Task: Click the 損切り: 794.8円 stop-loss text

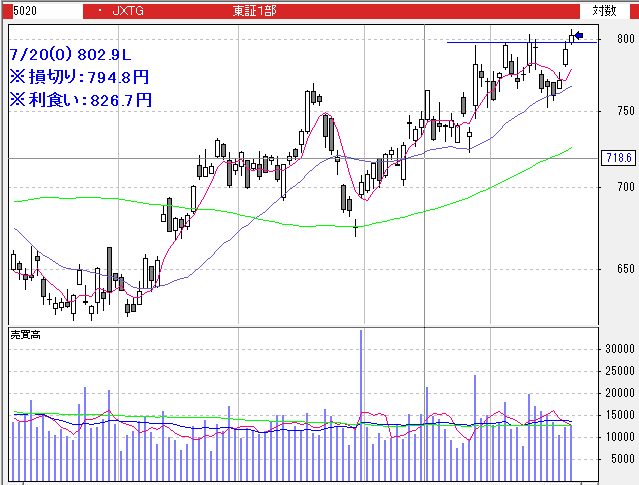Action: [x=79, y=76]
